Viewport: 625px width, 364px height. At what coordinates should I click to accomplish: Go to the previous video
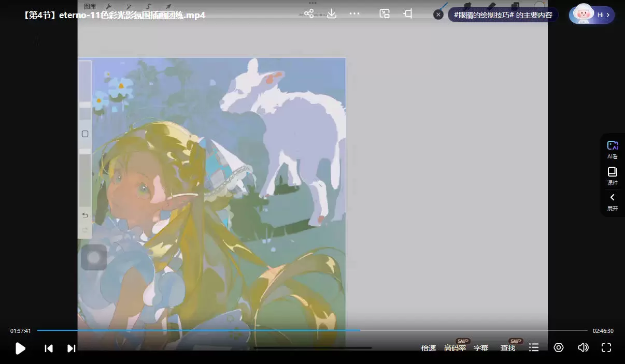[x=49, y=348]
